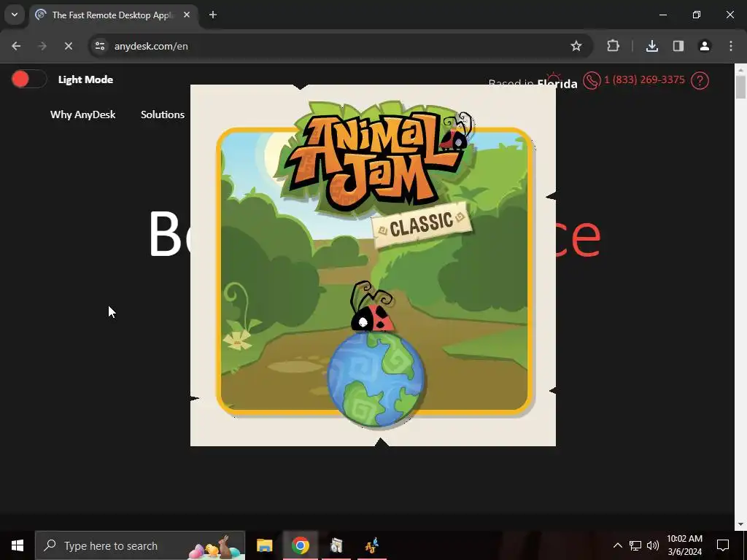
Task: Show hidden system tray icons
Action: tap(617, 545)
